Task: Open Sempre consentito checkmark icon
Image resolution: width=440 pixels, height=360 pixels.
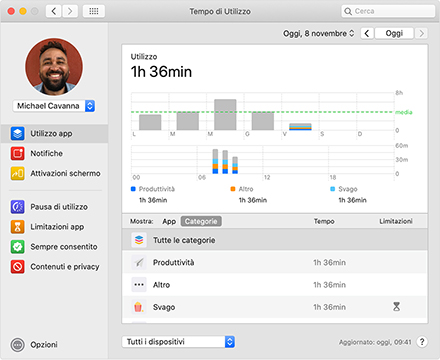Action: pyautogui.click(x=17, y=247)
